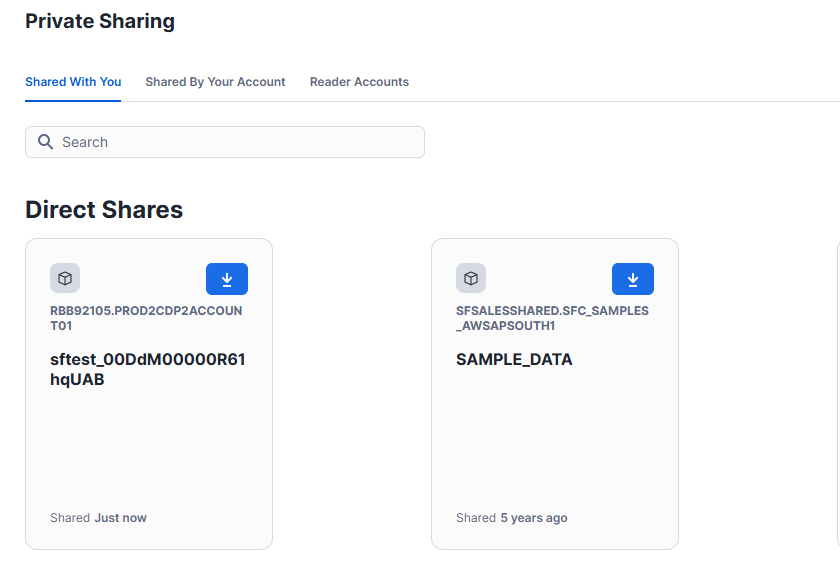Image resolution: width=840 pixels, height=571 pixels.
Task: Open the Shared With You tab
Action: (x=73, y=82)
